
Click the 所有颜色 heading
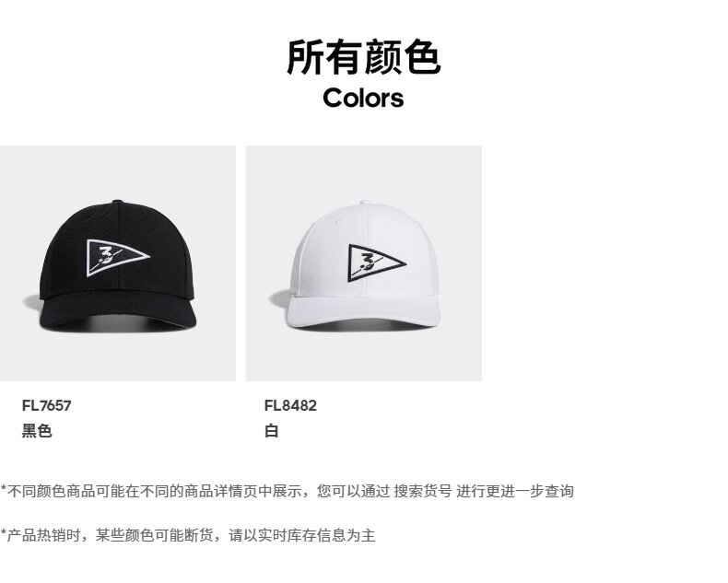coord(363,57)
